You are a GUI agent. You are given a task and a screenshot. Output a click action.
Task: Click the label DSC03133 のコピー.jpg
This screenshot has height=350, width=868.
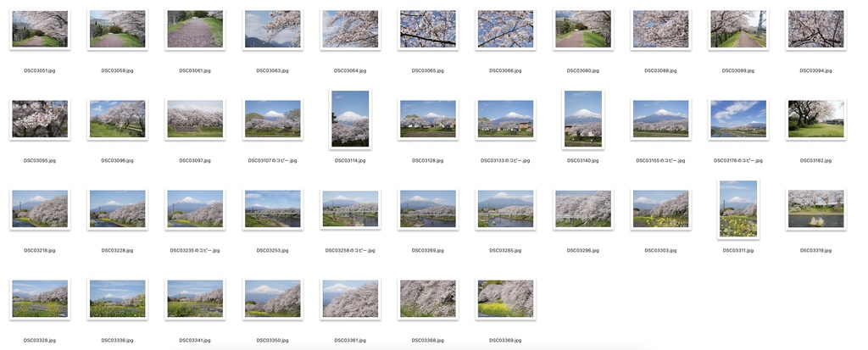click(505, 161)
